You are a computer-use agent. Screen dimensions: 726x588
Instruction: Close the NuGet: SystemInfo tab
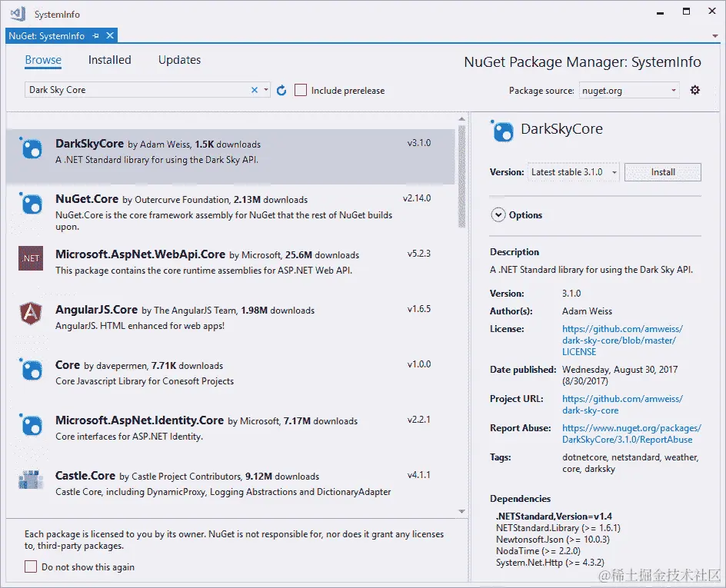(x=110, y=35)
